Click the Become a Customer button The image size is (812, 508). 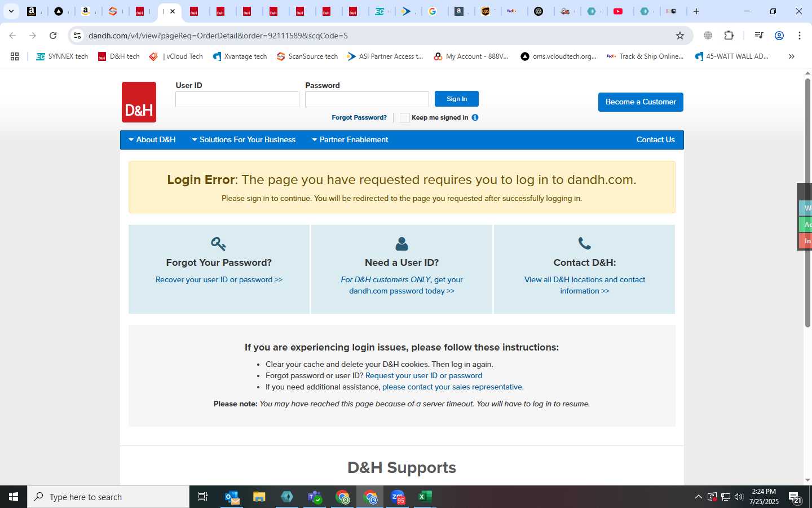coord(641,102)
